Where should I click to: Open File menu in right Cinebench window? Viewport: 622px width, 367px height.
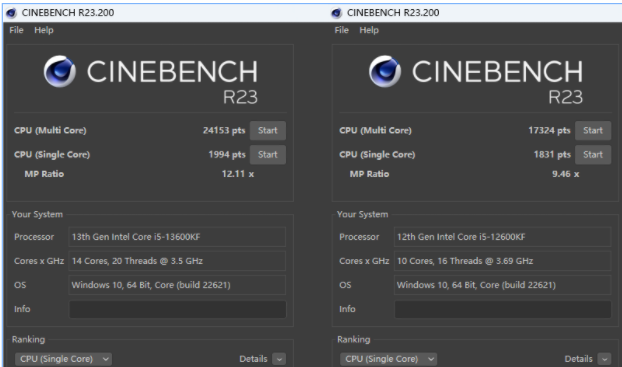342,30
